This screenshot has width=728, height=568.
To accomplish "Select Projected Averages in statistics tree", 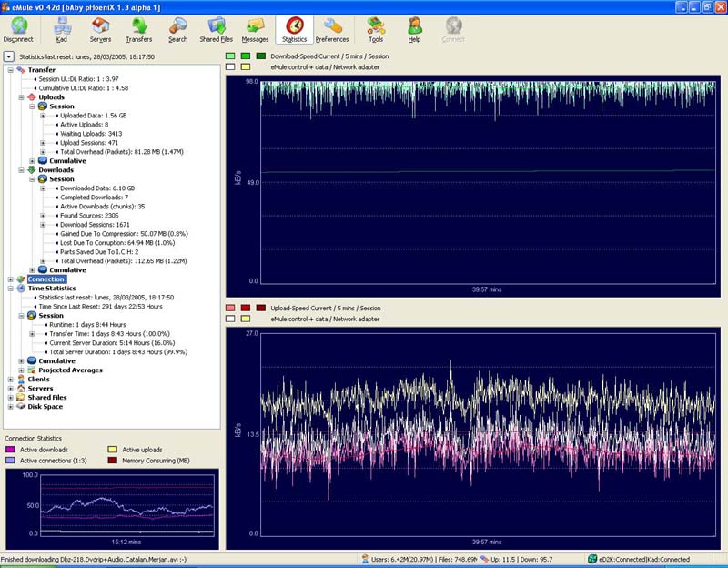I will point(70,370).
